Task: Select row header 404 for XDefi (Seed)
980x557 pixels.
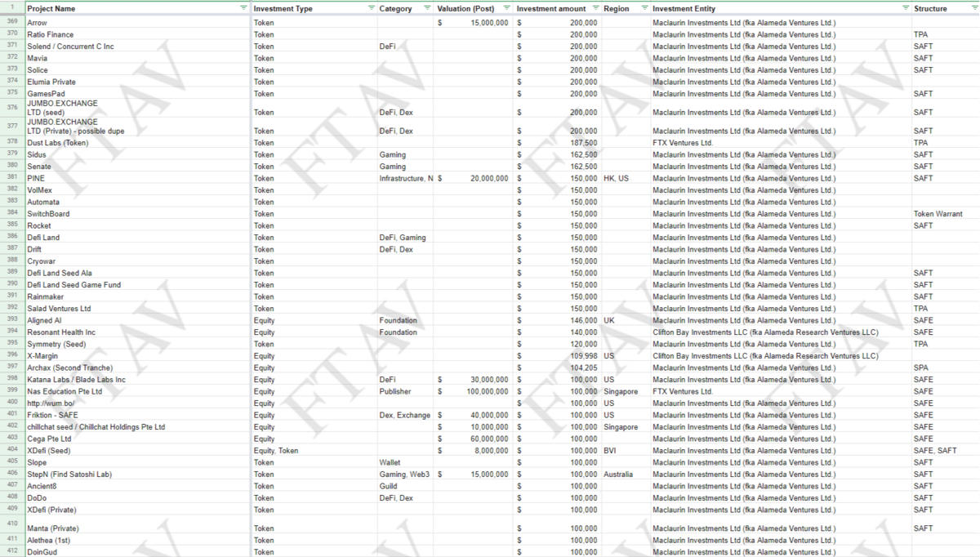Action: [x=12, y=450]
